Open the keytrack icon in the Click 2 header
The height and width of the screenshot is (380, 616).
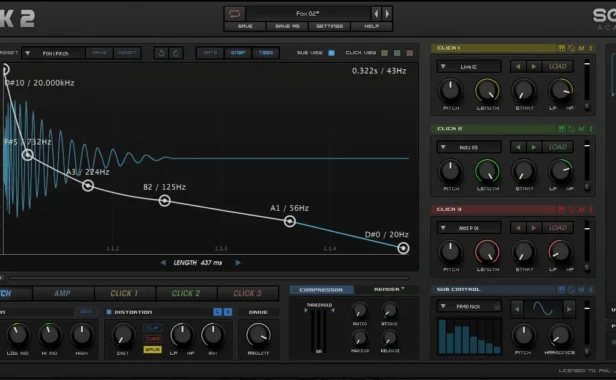point(561,129)
